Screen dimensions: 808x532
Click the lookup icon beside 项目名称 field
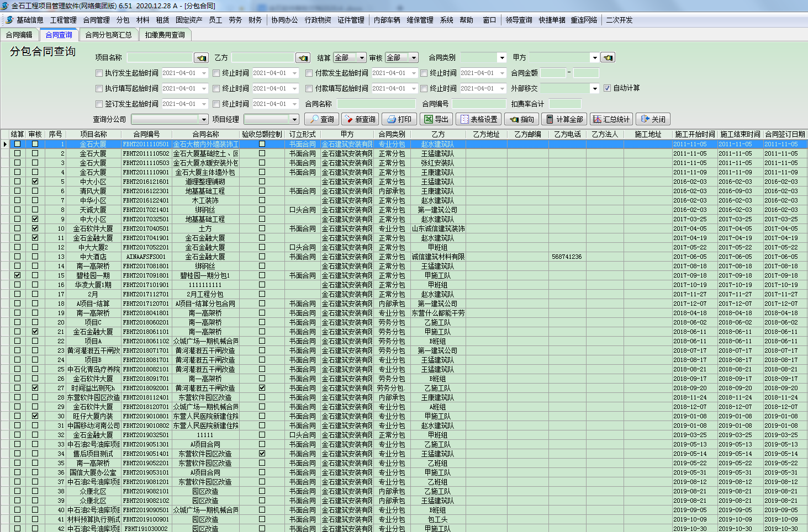coord(201,58)
